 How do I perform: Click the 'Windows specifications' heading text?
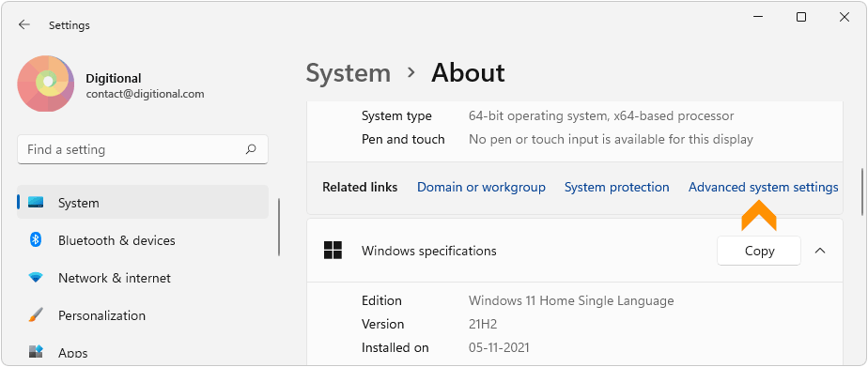point(429,251)
